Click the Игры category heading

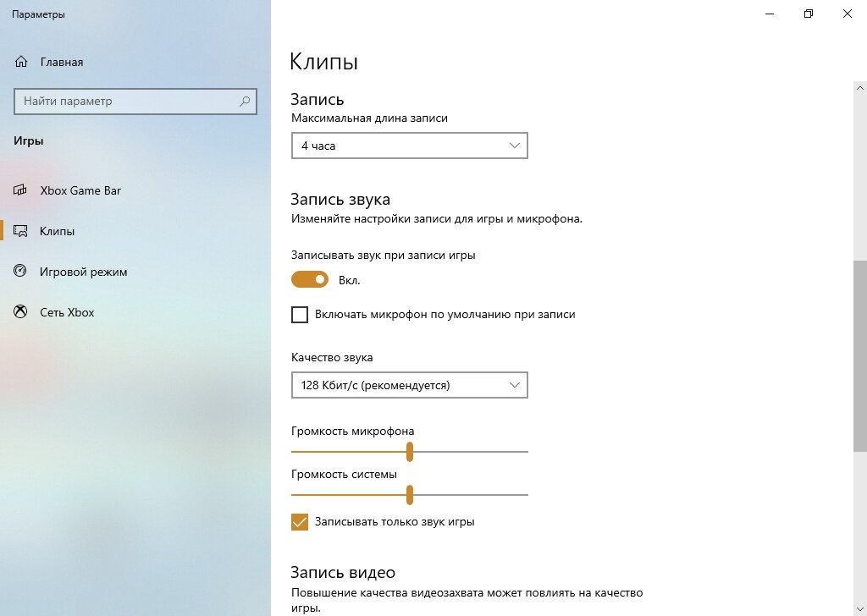click(28, 140)
